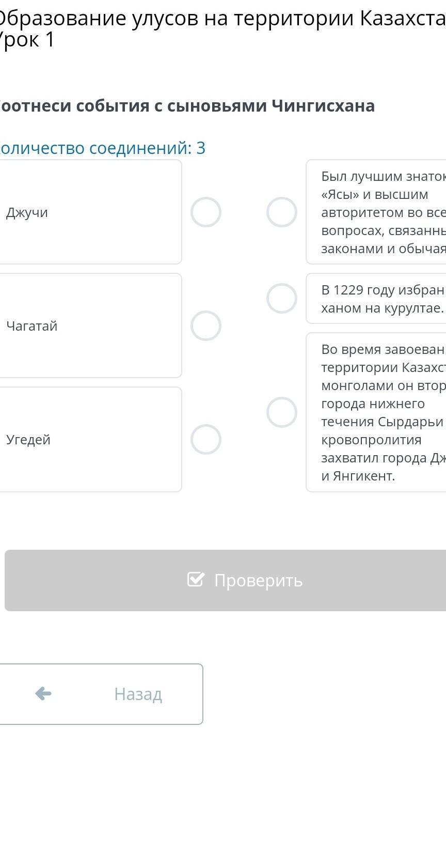Image resolution: width=446 pixels, height=868 pixels.
Task: Click the left arrow icon beside Назад
Action: click(43, 693)
